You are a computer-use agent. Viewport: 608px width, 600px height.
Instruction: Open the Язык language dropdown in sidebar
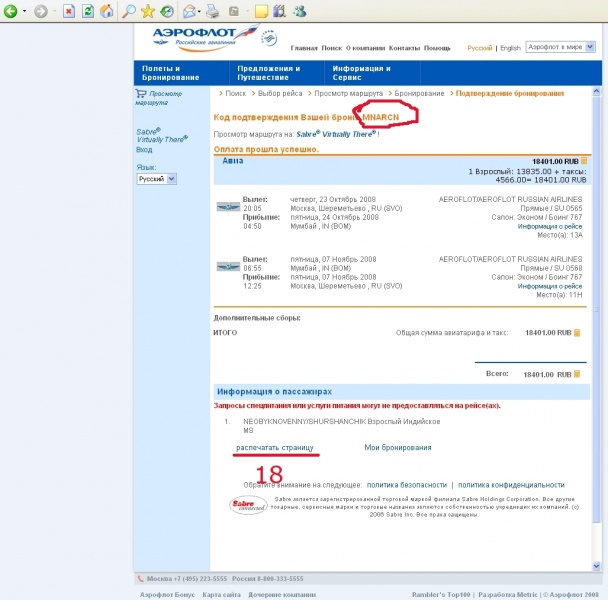tap(157, 178)
